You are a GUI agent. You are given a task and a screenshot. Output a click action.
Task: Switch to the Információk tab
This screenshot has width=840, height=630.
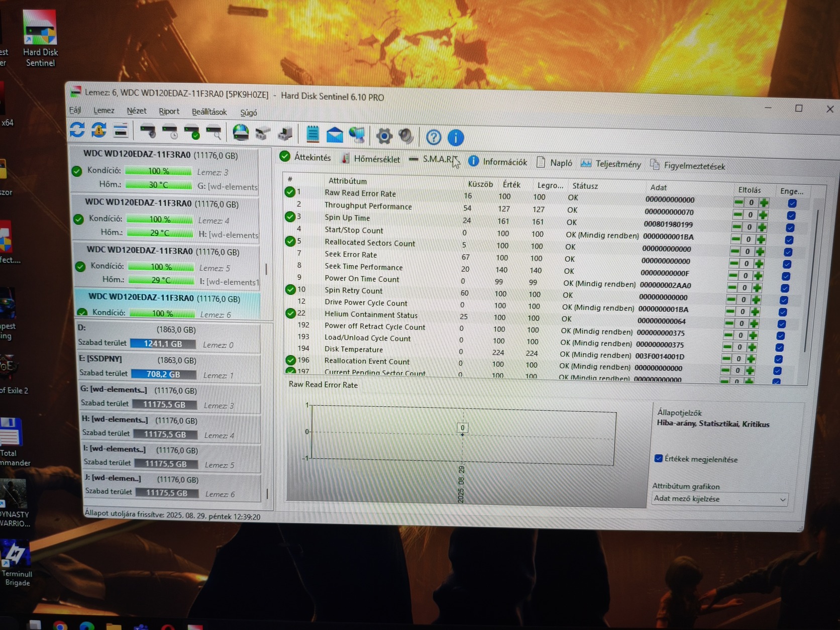point(498,162)
